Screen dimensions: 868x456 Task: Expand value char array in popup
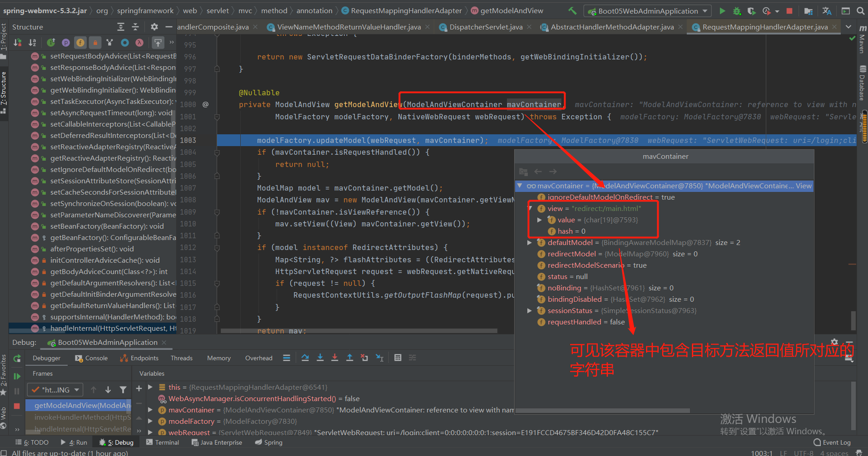[x=540, y=220]
